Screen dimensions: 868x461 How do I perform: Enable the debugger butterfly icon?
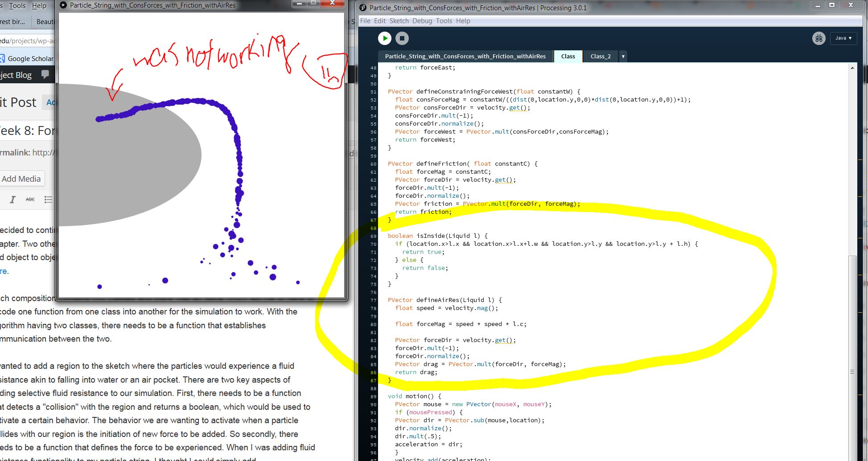(x=819, y=38)
